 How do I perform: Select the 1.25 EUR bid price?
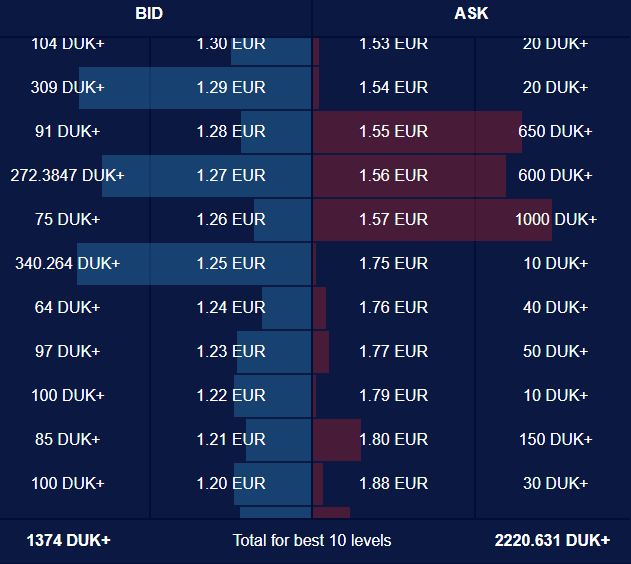(x=231, y=263)
